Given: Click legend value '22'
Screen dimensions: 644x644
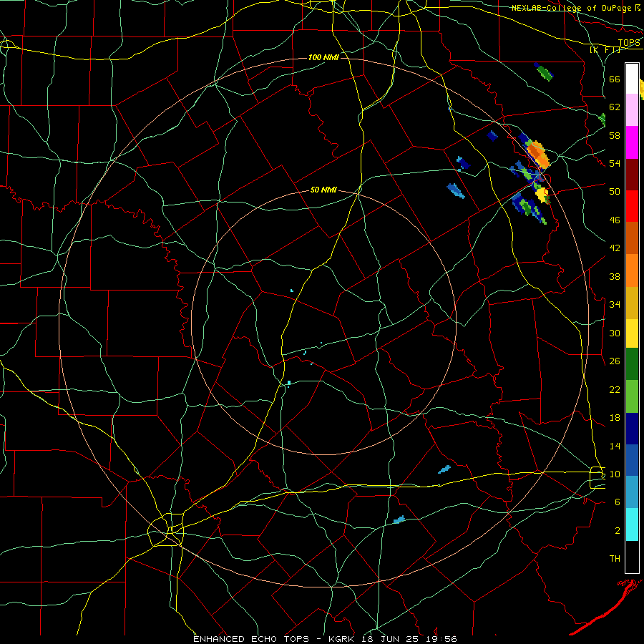Looking at the screenshot, I should [615, 389].
